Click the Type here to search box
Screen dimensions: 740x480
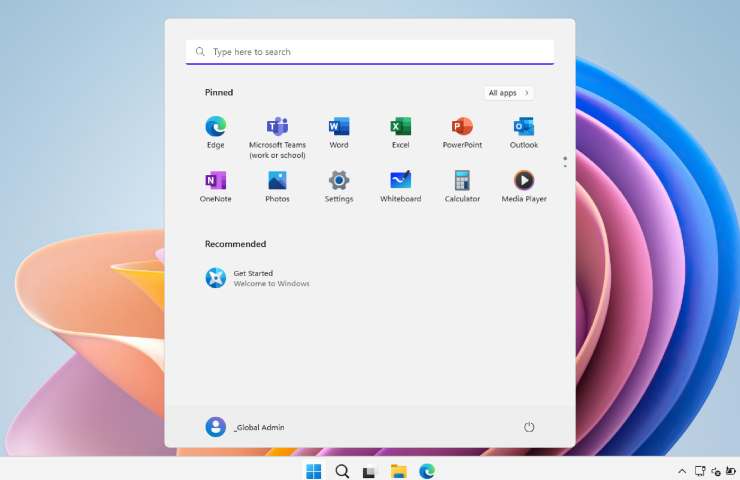(370, 52)
